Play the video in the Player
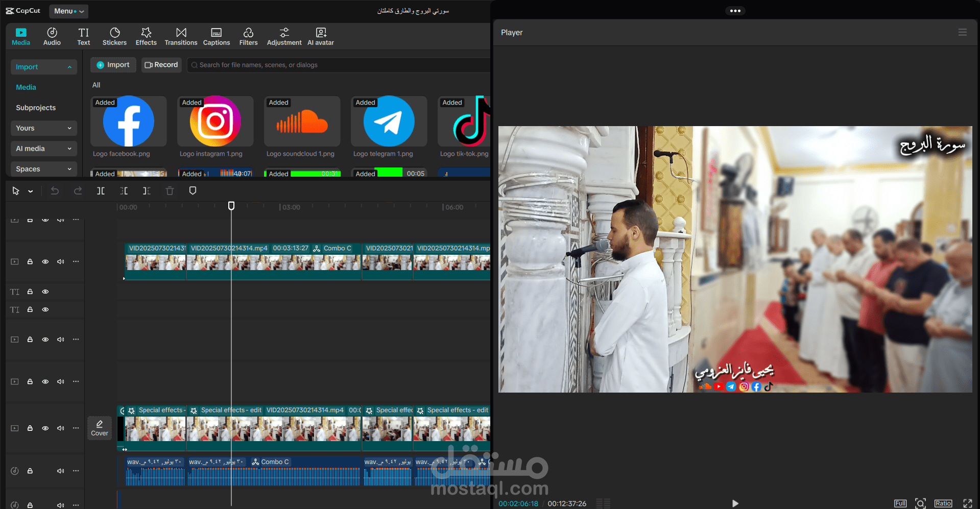 (x=735, y=503)
